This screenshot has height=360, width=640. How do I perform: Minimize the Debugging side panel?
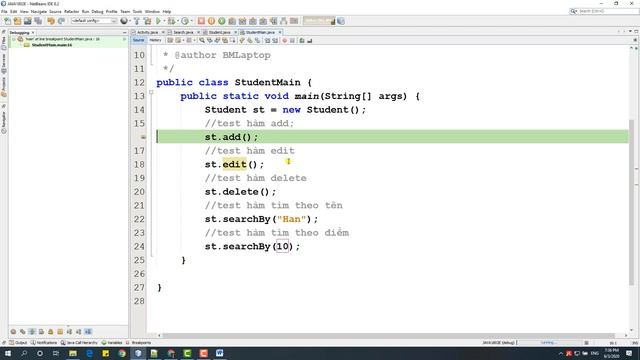point(124,32)
